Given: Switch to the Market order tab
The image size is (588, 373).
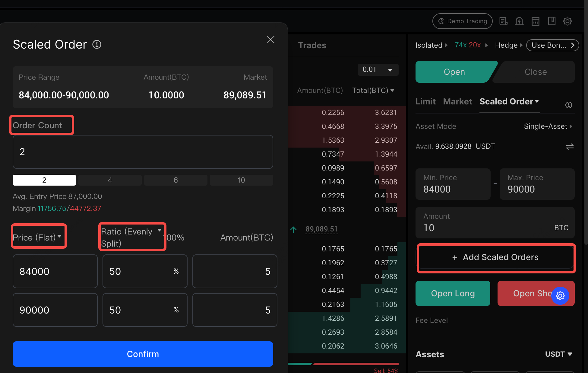Looking at the screenshot, I should point(457,101).
